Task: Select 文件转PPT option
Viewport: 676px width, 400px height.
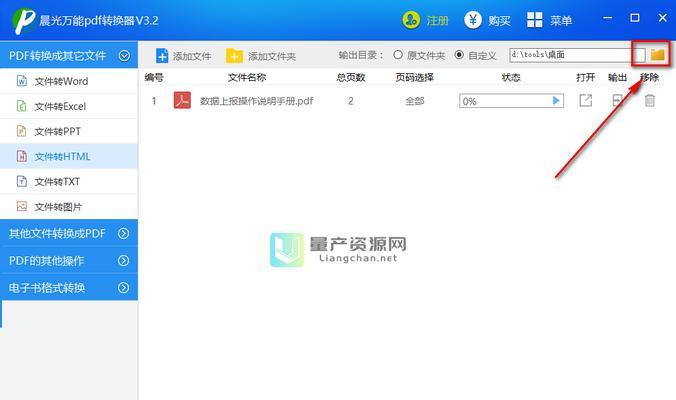Action: [69, 131]
